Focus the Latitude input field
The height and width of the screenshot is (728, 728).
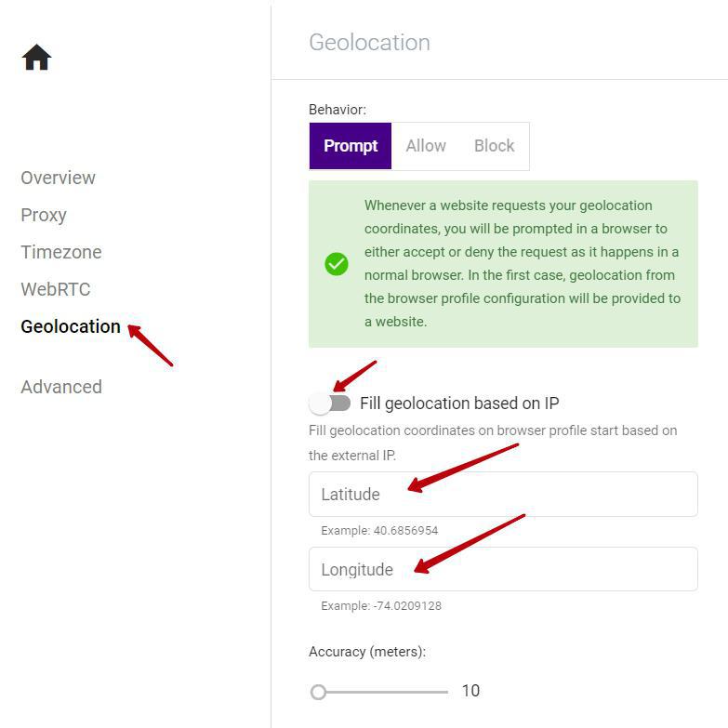tap(503, 494)
